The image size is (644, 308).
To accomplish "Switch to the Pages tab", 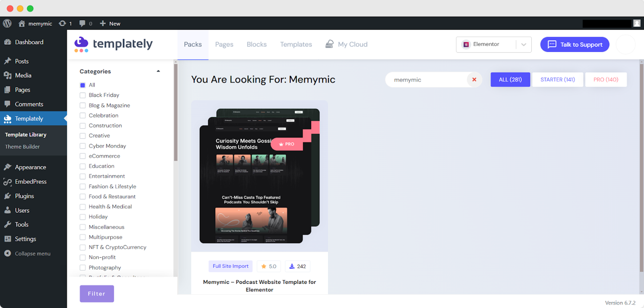I will point(224,44).
